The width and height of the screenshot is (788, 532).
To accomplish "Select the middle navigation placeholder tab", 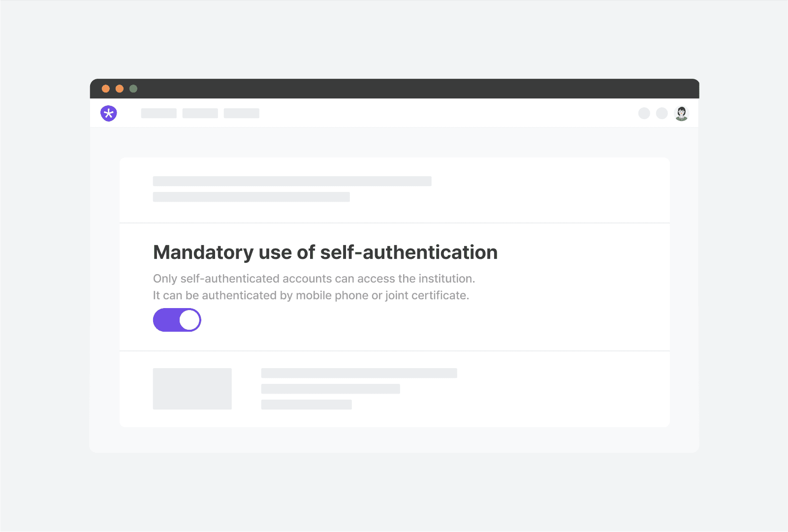I will tap(200, 113).
